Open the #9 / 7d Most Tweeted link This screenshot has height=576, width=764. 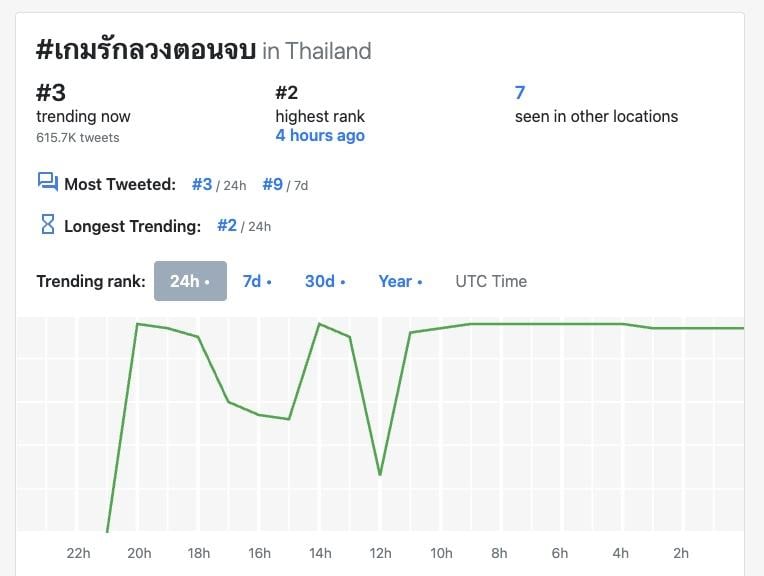pyautogui.click(x=272, y=184)
